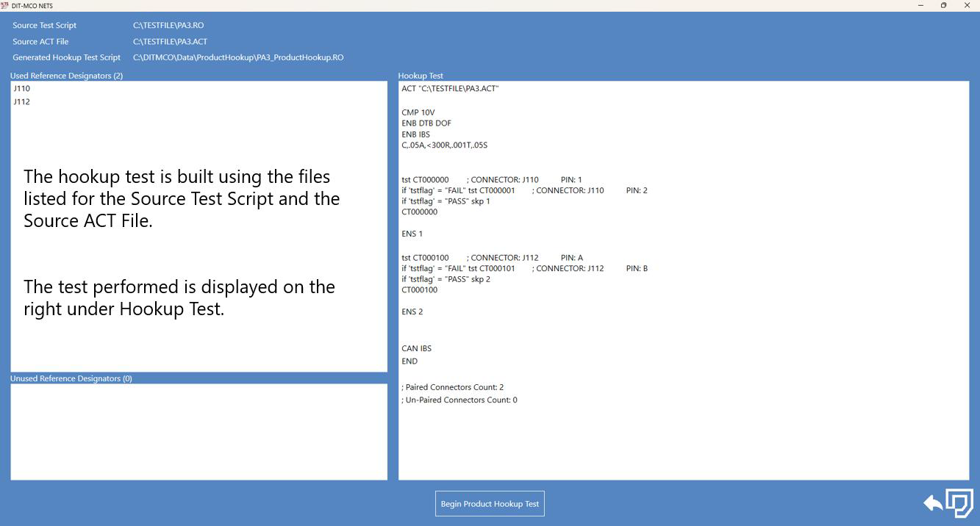The width and height of the screenshot is (980, 526).
Task: Click the Generated Hookup Test Script label
Action: (66, 57)
